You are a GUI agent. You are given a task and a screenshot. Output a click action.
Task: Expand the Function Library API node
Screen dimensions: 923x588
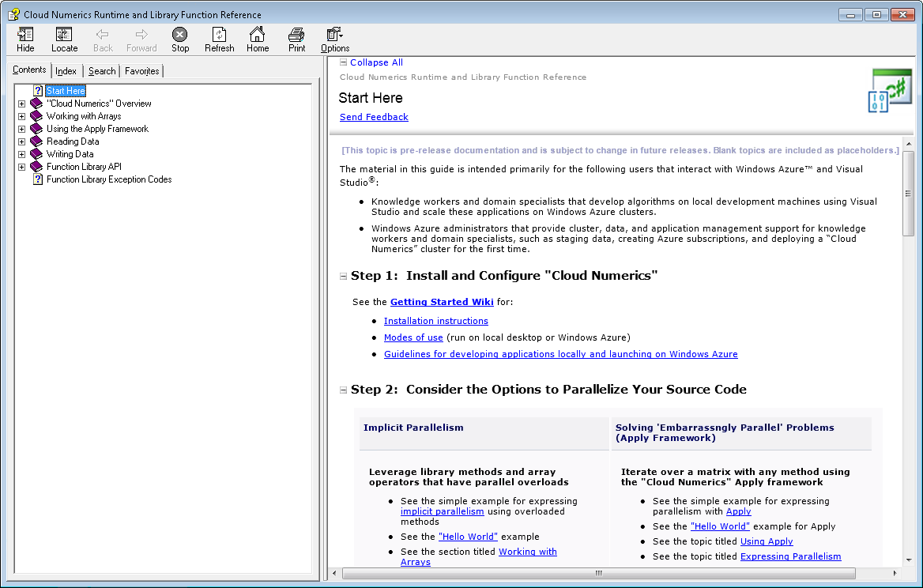tap(22, 168)
